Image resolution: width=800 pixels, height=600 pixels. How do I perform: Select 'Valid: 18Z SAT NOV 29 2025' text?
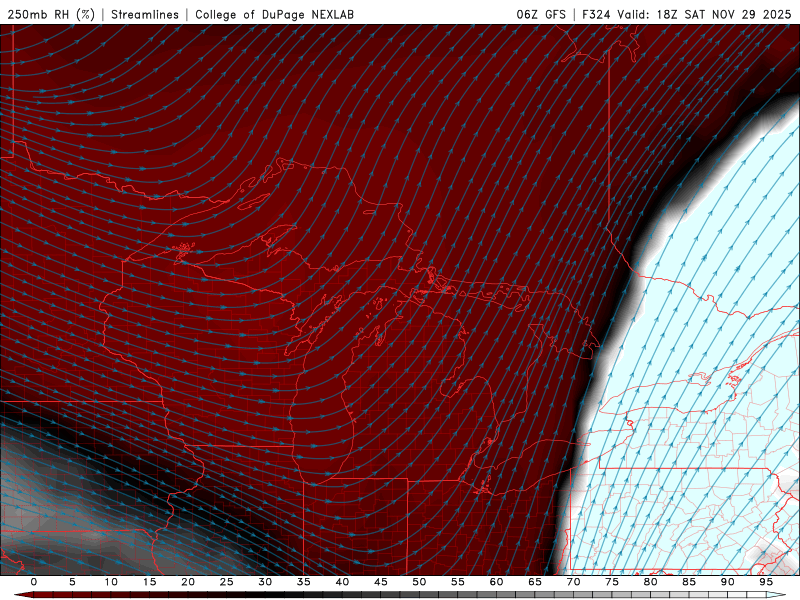704,14
